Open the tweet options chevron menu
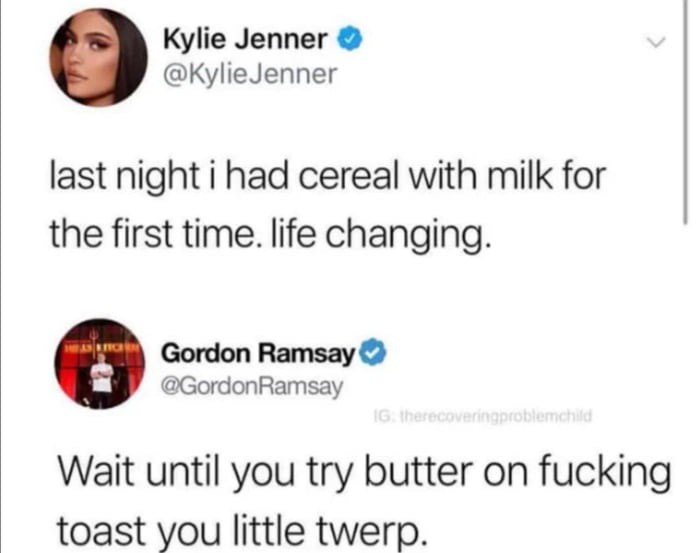This screenshot has width=700, height=553. tap(656, 42)
